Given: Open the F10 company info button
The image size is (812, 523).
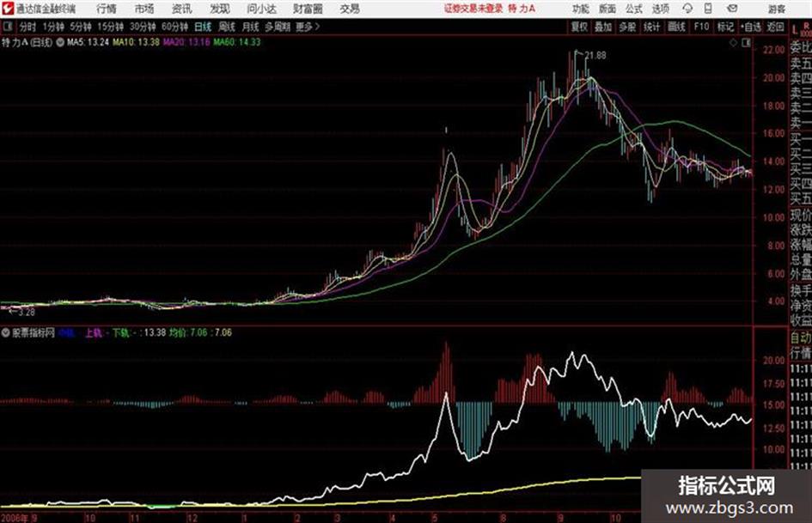Looking at the screenshot, I should [x=701, y=27].
